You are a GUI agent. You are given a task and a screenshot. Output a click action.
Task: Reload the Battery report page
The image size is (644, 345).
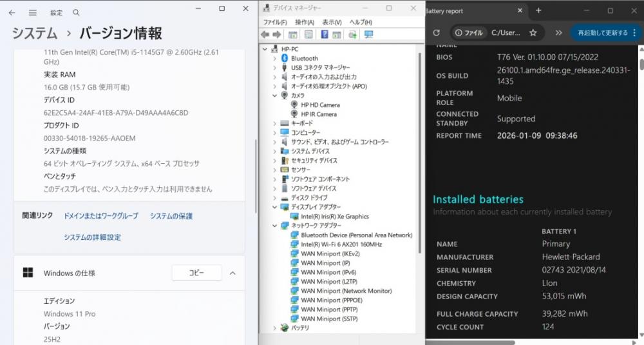click(x=436, y=32)
